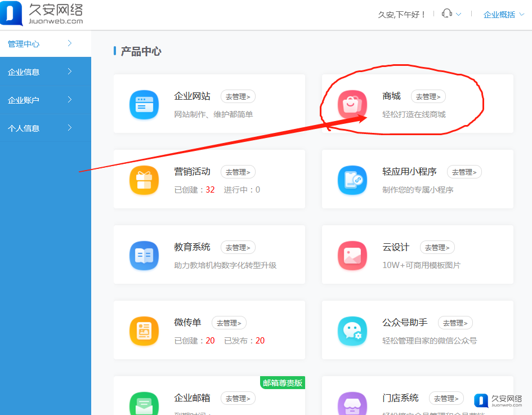Click the 营销活动 orange gift icon
532x415 pixels.
pyautogui.click(x=144, y=180)
